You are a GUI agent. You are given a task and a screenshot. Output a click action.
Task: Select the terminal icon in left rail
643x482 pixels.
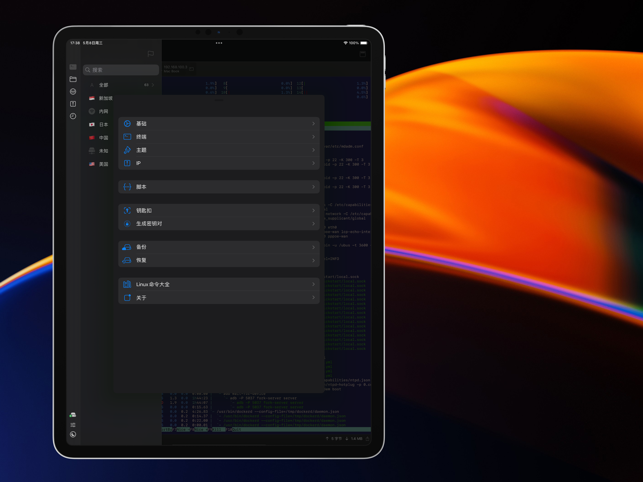73,67
